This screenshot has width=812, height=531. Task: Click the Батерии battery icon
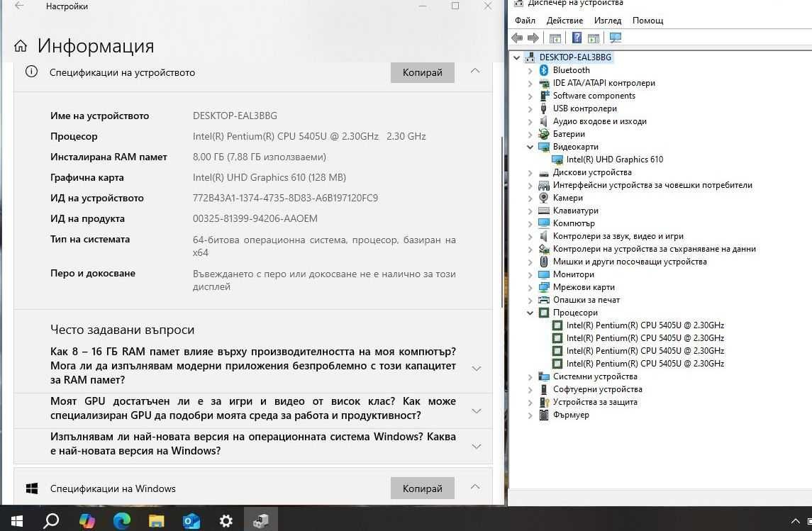[x=544, y=134]
